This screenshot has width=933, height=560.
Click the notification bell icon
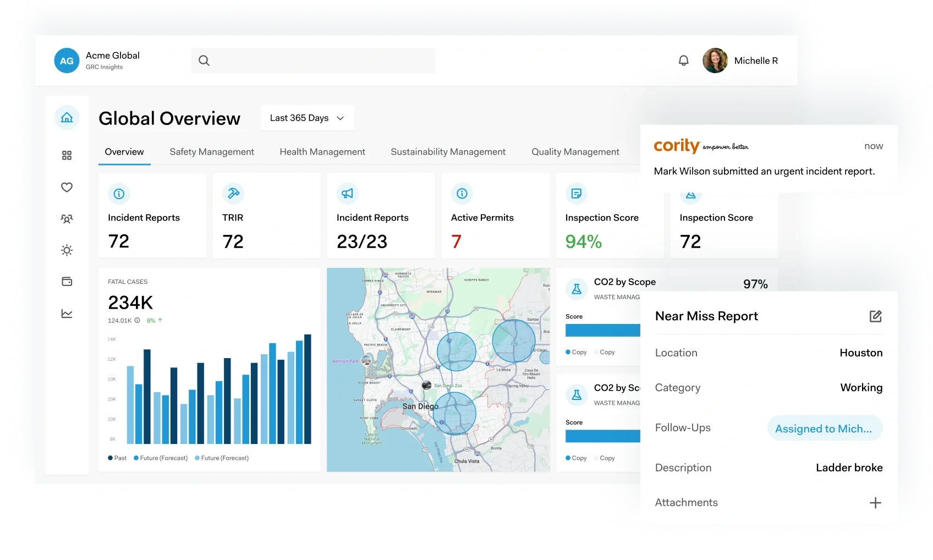point(683,61)
